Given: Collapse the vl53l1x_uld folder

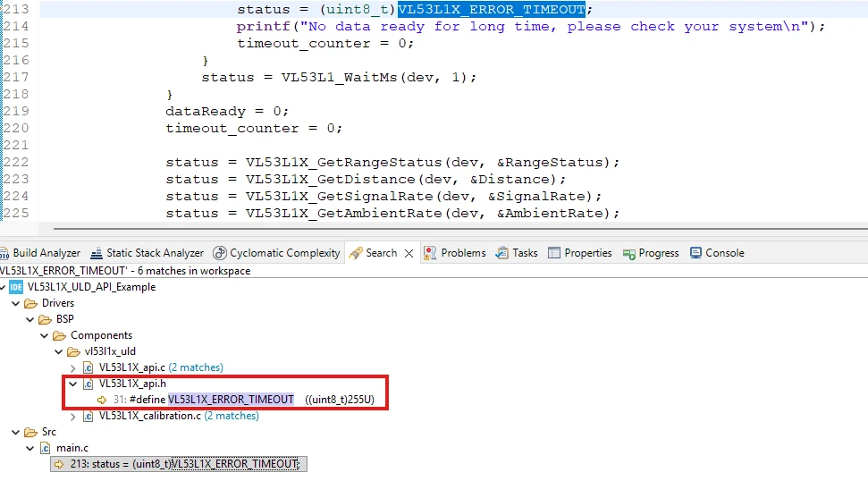Looking at the screenshot, I should pos(59,351).
